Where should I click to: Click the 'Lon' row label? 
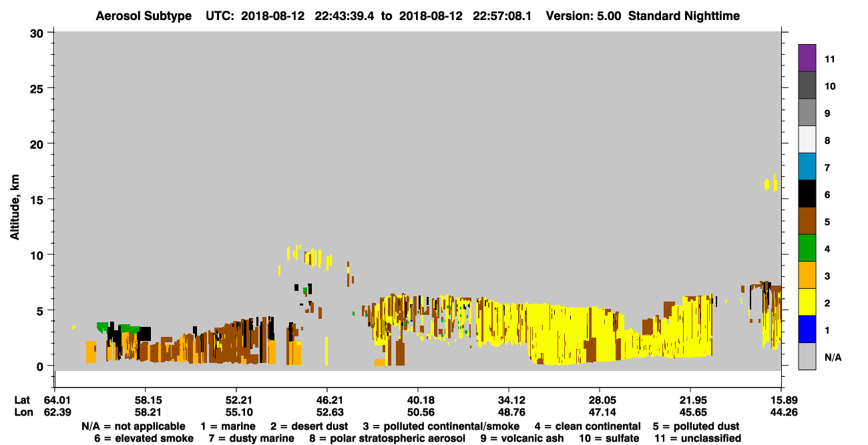[23, 412]
